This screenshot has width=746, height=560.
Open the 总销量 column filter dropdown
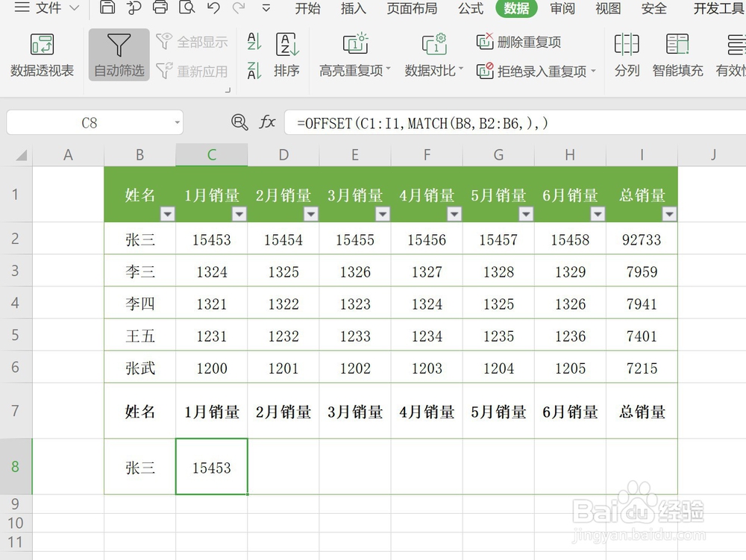669,214
